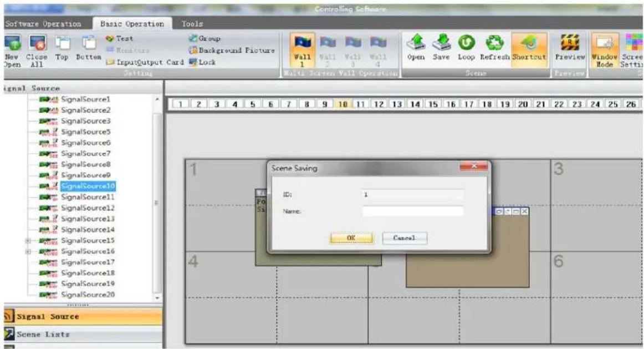Open the Software Operation tab
644x349 pixels.
[x=43, y=24]
